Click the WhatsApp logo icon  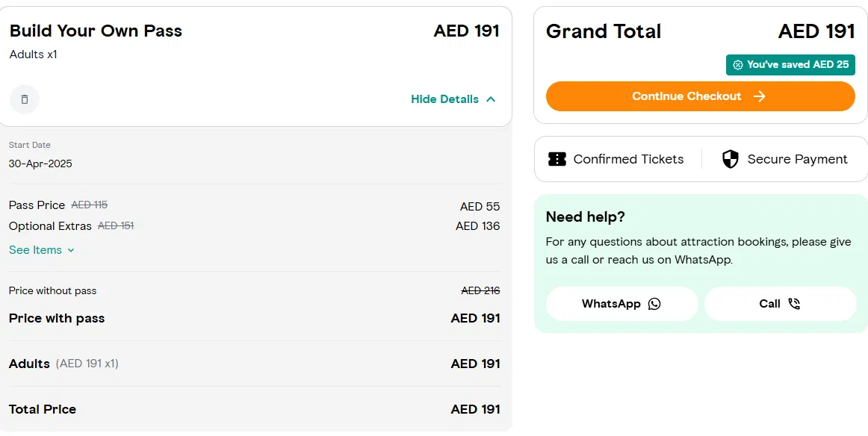coord(654,304)
